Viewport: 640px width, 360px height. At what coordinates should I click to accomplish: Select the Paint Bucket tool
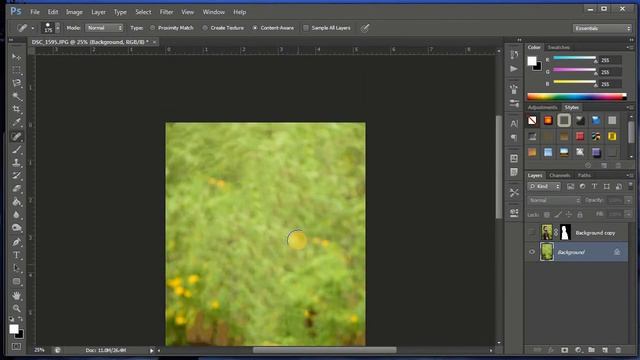tap(16, 202)
